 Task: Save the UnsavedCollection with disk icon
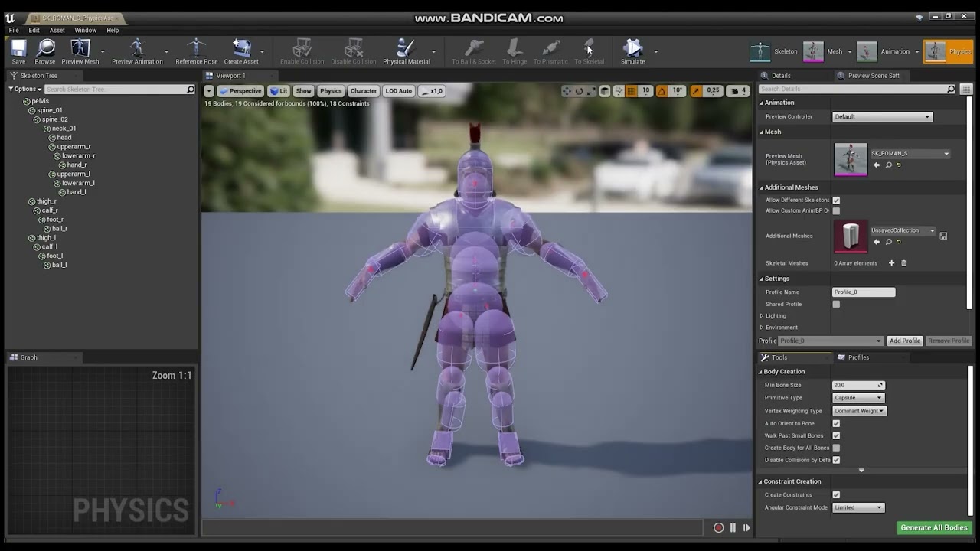tap(943, 236)
